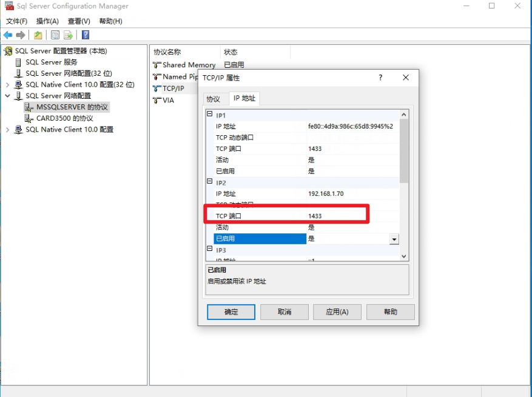Image resolution: width=532 pixels, height=397 pixels.
Task: Select the highlighted 已启用 property label under IP2
Action: pyautogui.click(x=260, y=239)
